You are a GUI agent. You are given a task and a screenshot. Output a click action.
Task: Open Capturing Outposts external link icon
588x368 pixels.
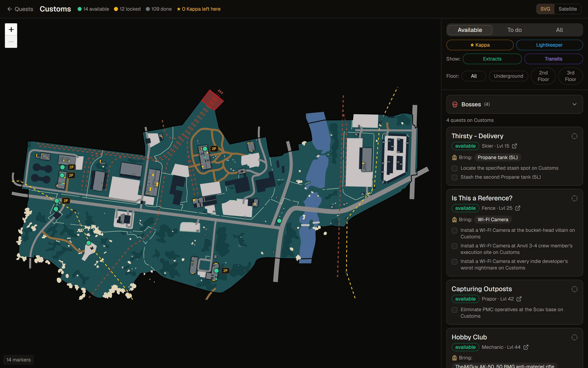pos(519,299)
